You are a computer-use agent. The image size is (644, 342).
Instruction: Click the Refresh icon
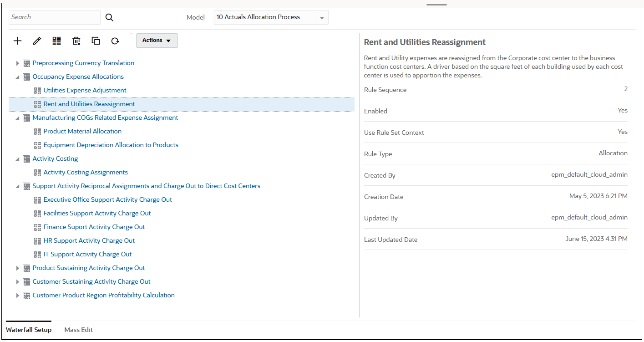point(115,41)
